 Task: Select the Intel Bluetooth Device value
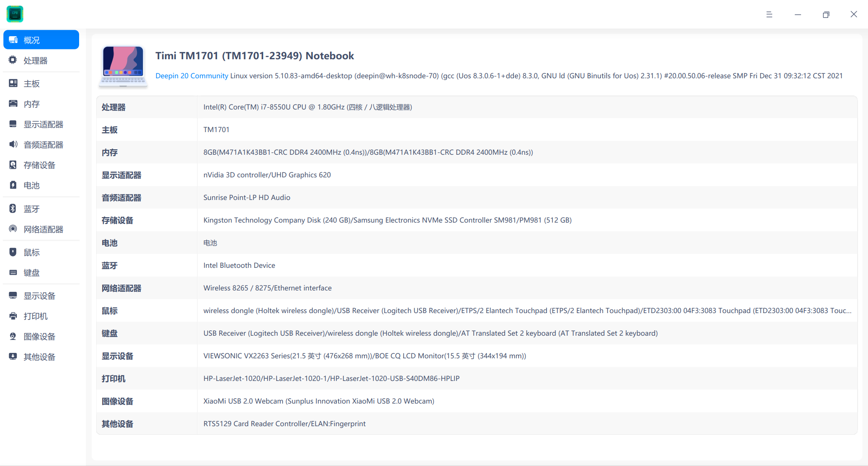(239, 266)
